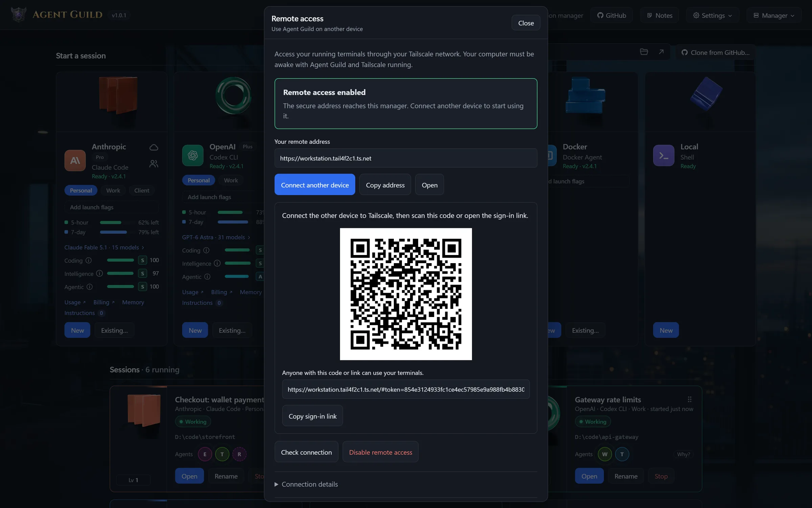Image resolution: width=812 pixels, height=508 pixels.
Task: Open Anthropic Usage link
Action: 75,302
